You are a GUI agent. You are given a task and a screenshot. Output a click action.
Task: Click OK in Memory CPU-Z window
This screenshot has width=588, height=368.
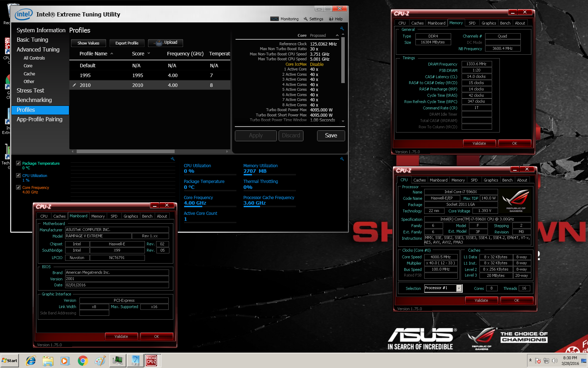514,143
